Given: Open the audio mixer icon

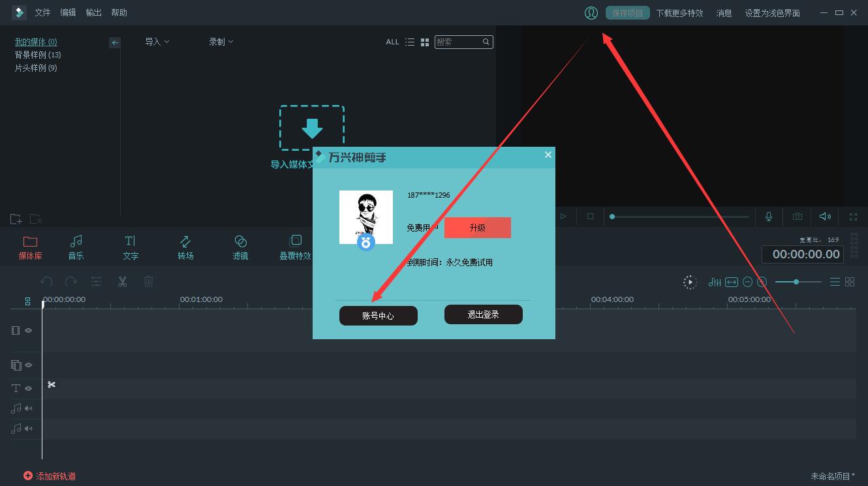Looking at the screenshot, I should (715, 282).
